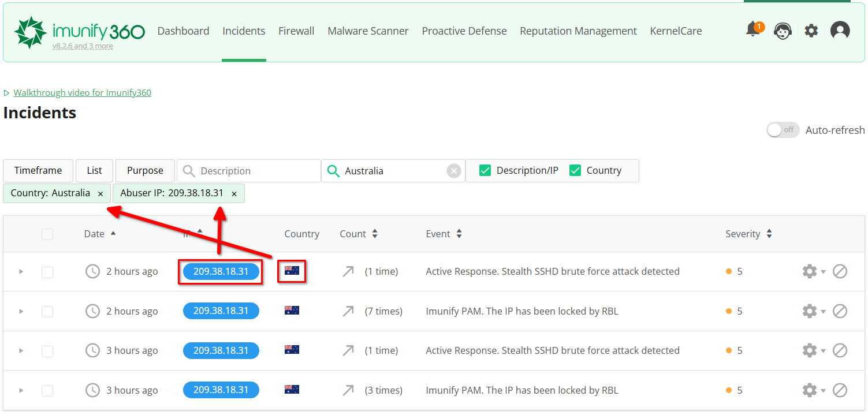The height and width of the screenshot is (415, 868).
Task: Click the arrow icon next to (7 times)
Action: pos(348,311)
